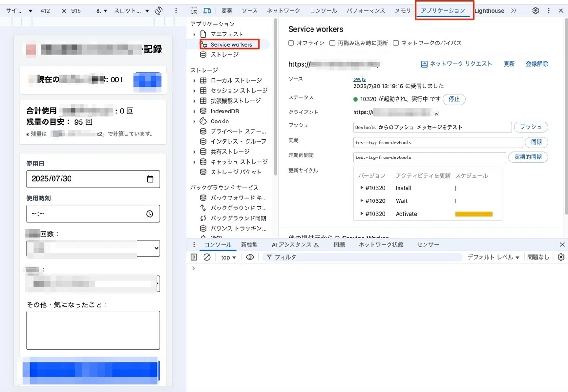
Task: Click the rotate device icon
Action: 159,10
